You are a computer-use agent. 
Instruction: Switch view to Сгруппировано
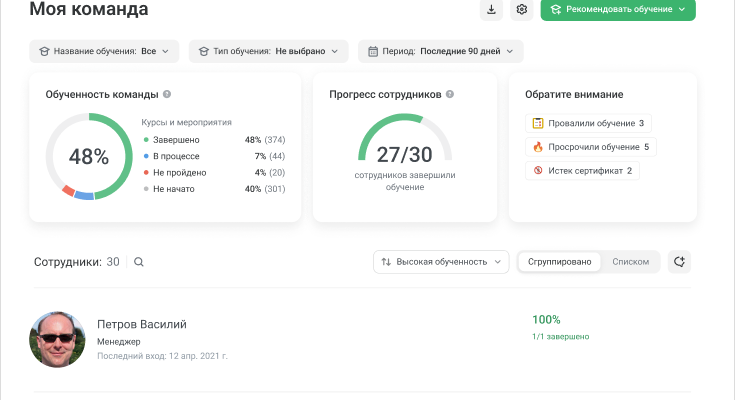[x=559, y=262]
